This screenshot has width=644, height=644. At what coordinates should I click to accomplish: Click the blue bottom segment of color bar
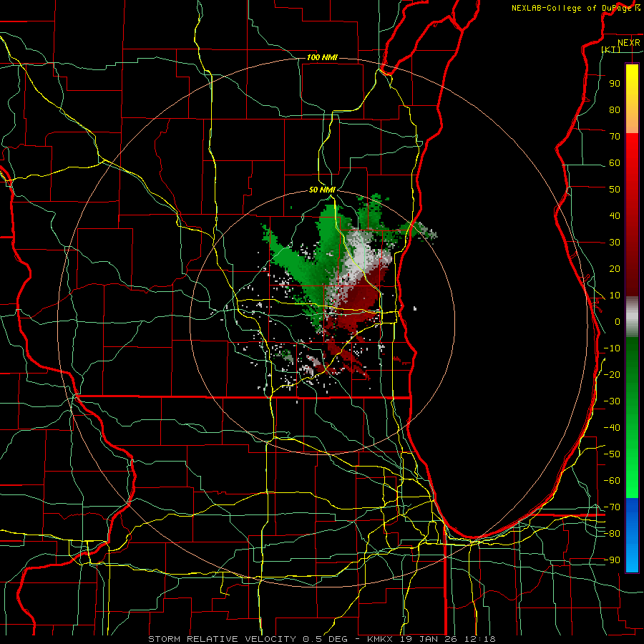click(632, 535)
